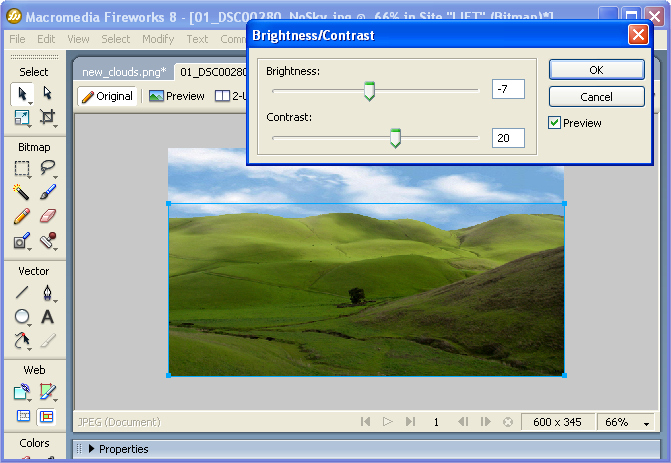Switch to Original view
Image resolution: width=671 pixels, height=463 pixels.
point(107,96)
